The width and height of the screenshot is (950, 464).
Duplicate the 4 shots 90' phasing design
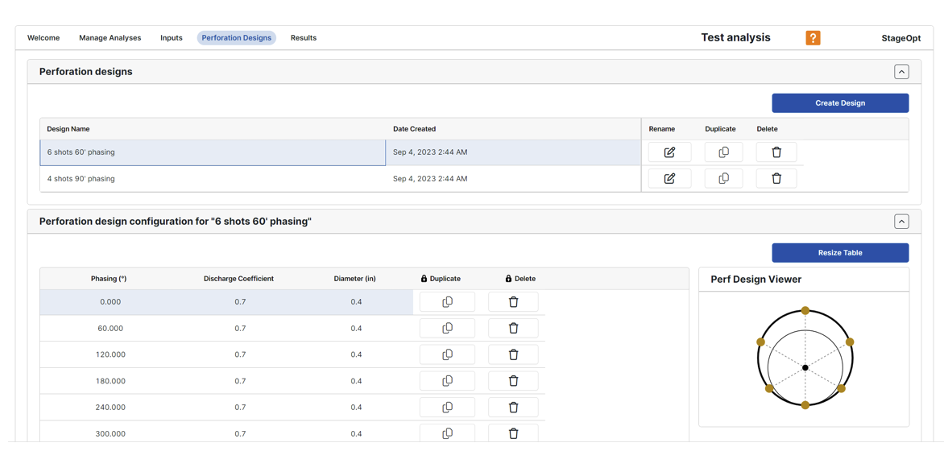[723, 178]
